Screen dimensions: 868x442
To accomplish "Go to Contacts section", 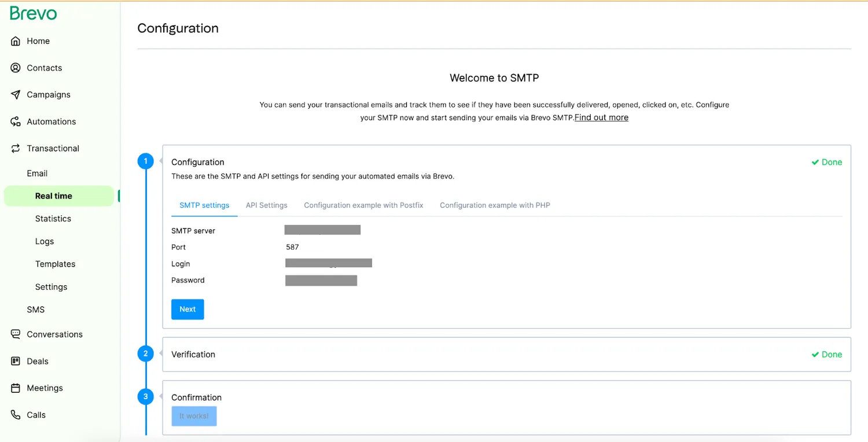I will pyautogui.click(x=44, y=68).
